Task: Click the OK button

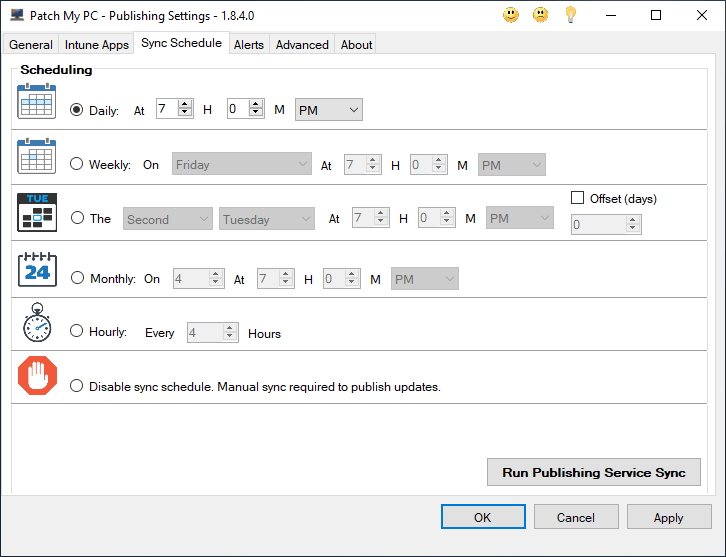Action: point(483,517)
